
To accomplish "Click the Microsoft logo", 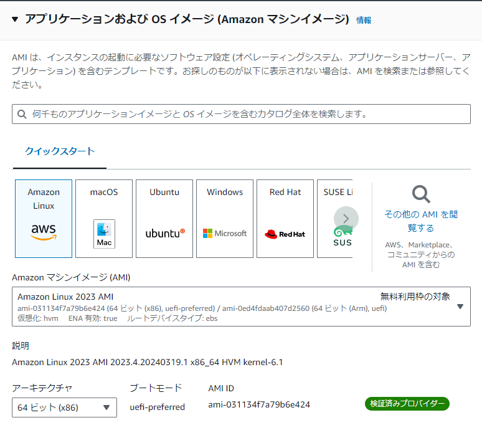I will coord(225,234).
